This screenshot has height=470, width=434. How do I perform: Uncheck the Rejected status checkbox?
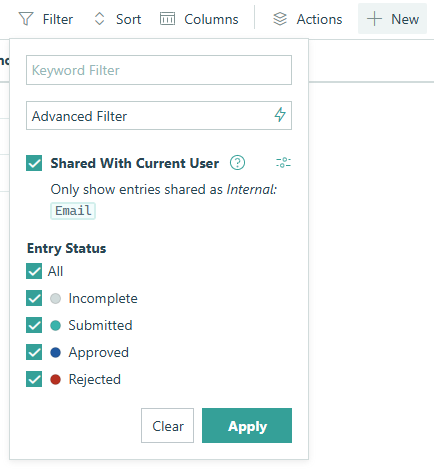pyautogui.click(x=34, y=379)
